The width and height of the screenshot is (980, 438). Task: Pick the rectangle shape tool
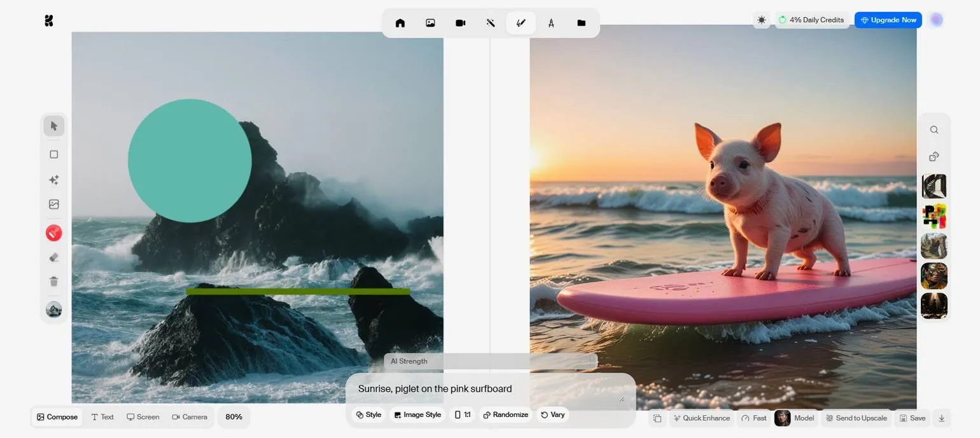click(54, 154)
